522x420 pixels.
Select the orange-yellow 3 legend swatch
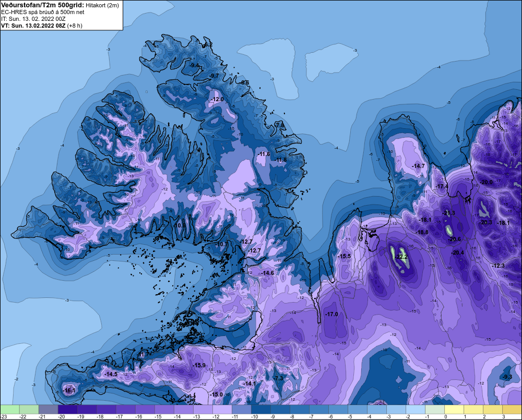pos(512,409)
